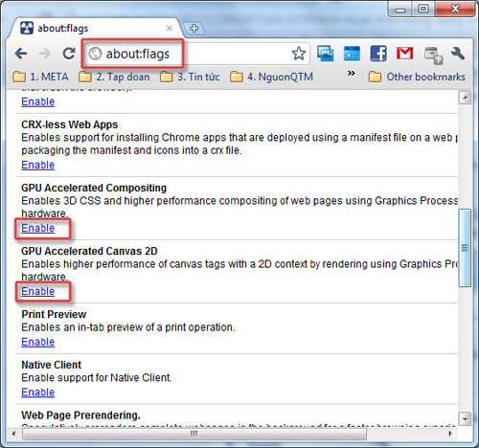Click the Forward navigation arrow
Screen dimensions: 479x448
click(45, 54)
